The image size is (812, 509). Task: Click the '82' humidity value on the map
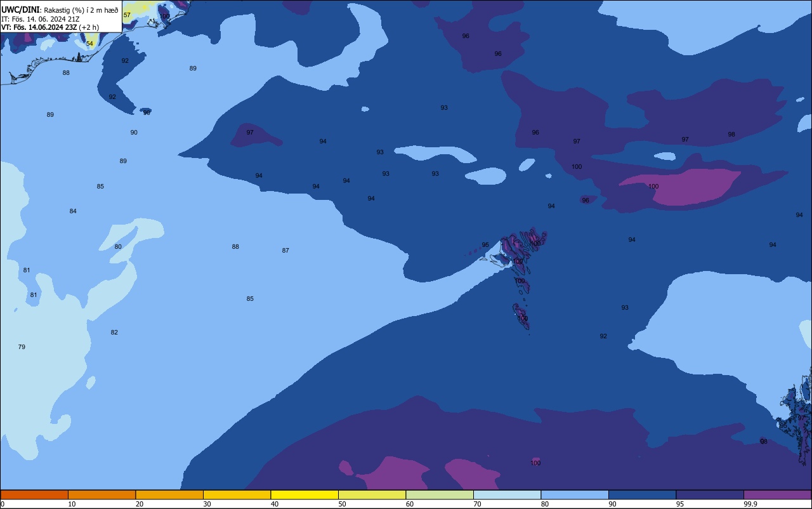click(x=114, y=333)
